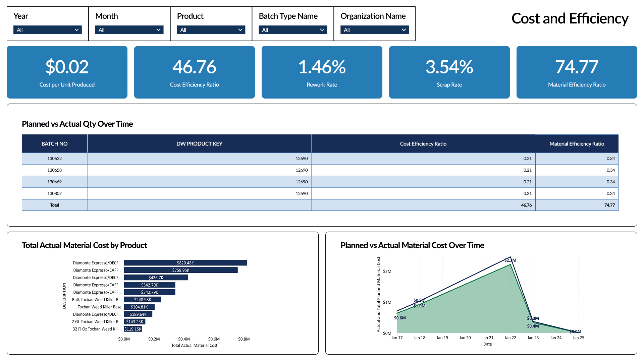Click the Rework Rate 1.46% card
The image size is (644, 362).
(x=322, y=72)
